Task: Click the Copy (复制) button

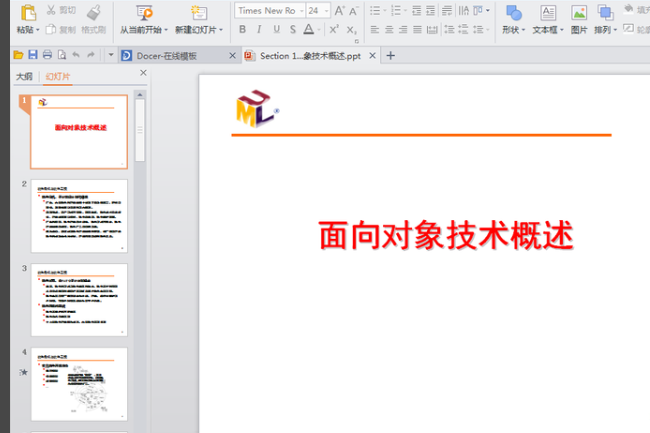Action: coord(61,29)
